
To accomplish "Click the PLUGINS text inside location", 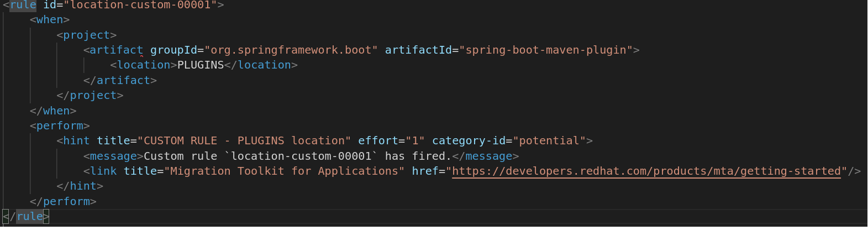I will (x=201, y=65).
